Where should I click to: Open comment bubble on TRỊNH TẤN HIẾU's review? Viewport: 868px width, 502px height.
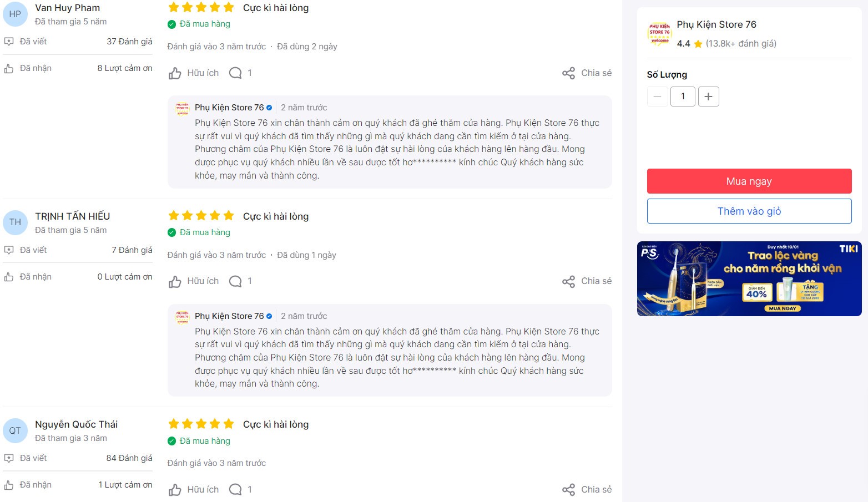click(236, 281)
